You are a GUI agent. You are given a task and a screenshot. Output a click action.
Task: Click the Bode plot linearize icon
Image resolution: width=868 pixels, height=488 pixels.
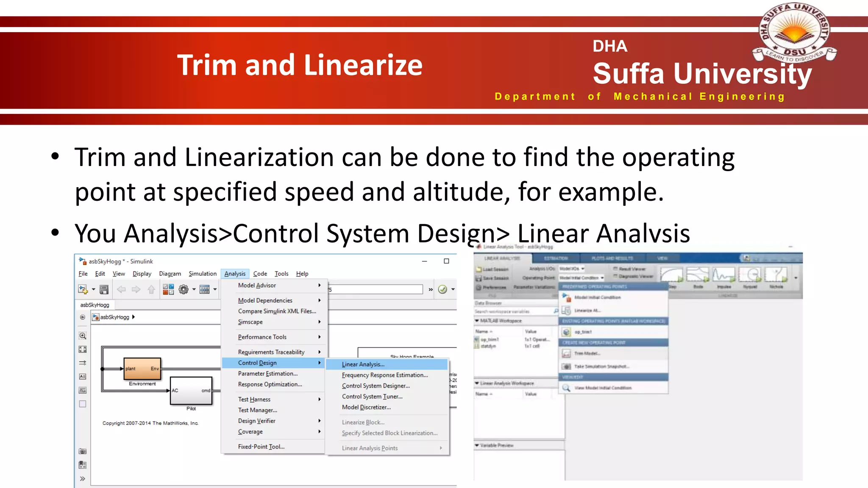coord(698,277)
